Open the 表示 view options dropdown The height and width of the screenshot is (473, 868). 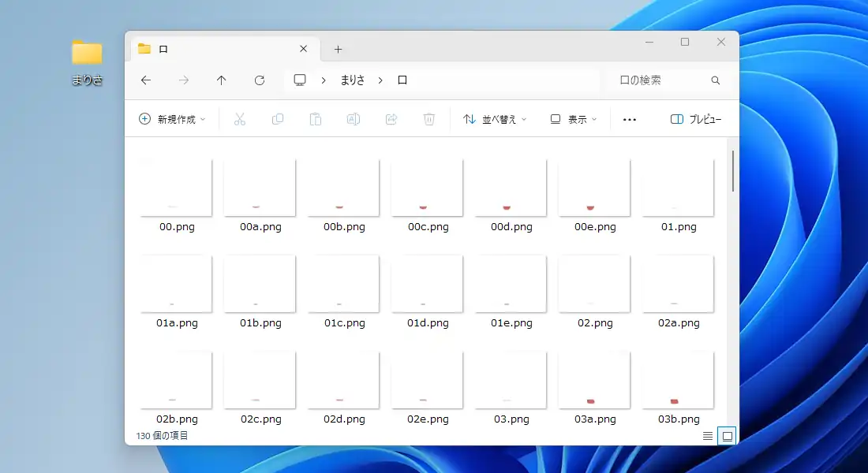click(x=574, y=119)
